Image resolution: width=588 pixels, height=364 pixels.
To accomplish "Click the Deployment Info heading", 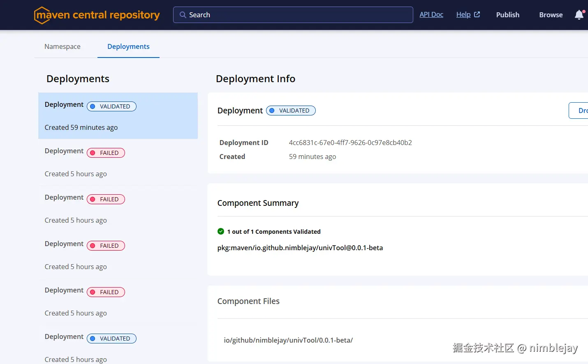I will point(256,78).
